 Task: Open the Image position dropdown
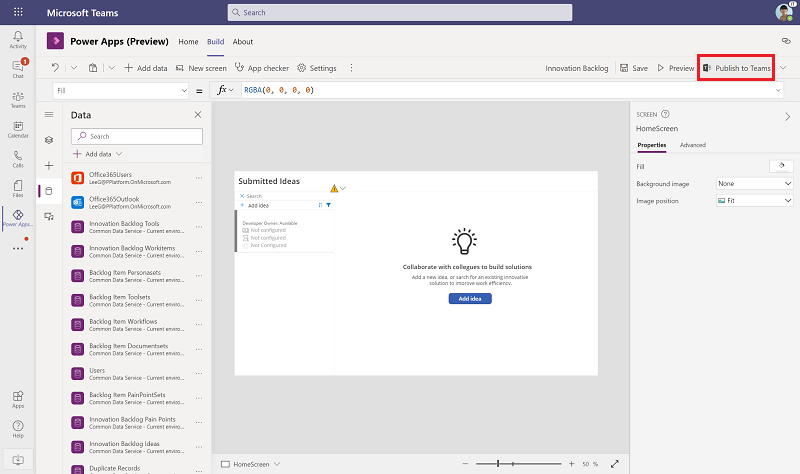click(755, 201)
